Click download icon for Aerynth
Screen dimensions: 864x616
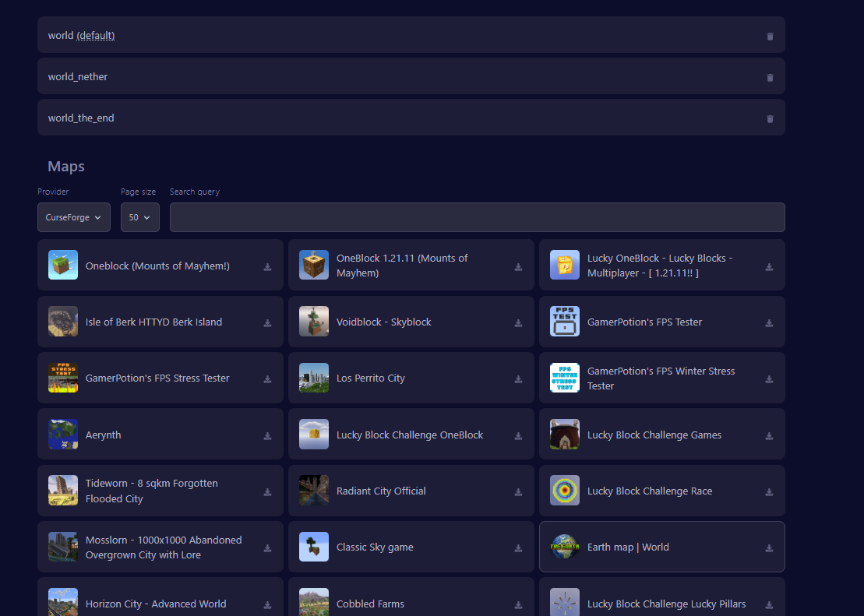click(x=267, y=435)
